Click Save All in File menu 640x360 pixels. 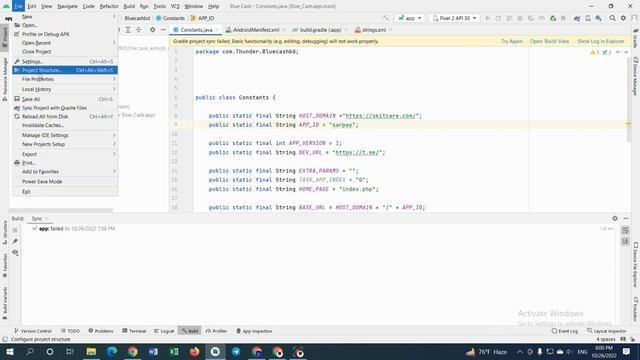(65, 99)
